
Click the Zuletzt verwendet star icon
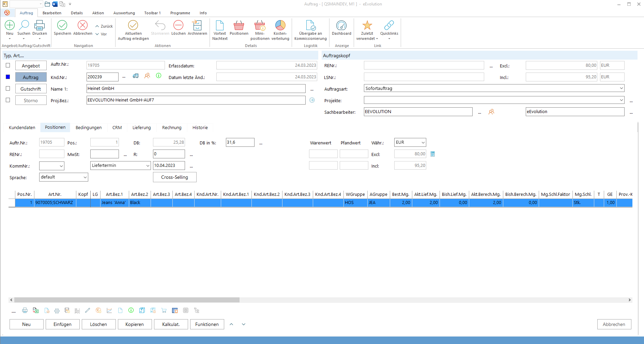point(367,25)
